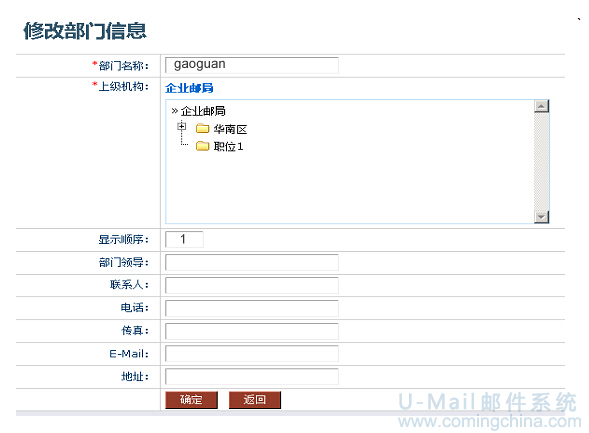Click the scrollbar up arrow in tree box
This screenshot has height=433, width=589.
pyautogui.click(x=541, y=106)
